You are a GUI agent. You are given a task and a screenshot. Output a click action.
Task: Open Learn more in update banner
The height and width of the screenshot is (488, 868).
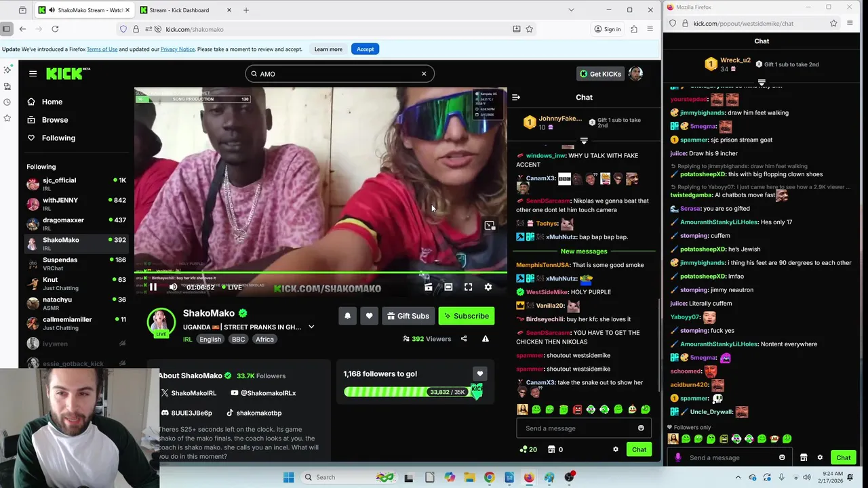tap(328, 49)
